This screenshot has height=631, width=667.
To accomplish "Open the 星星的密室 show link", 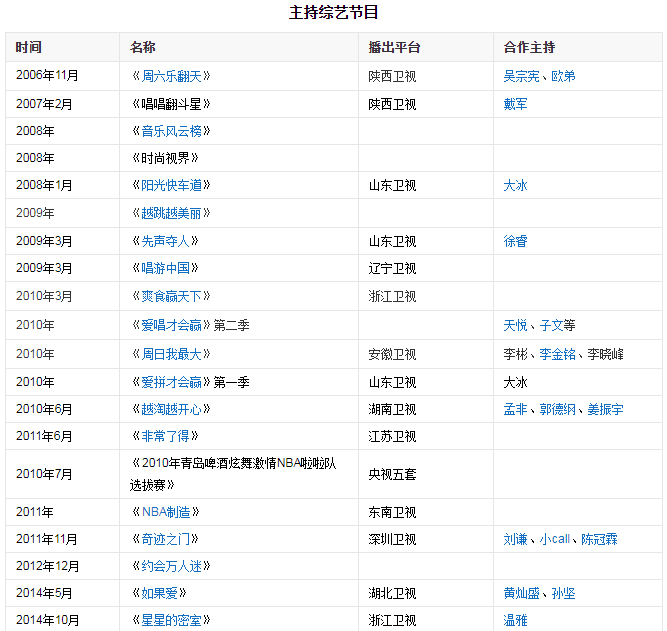I will pyautogui.click(x=171, y=620).
